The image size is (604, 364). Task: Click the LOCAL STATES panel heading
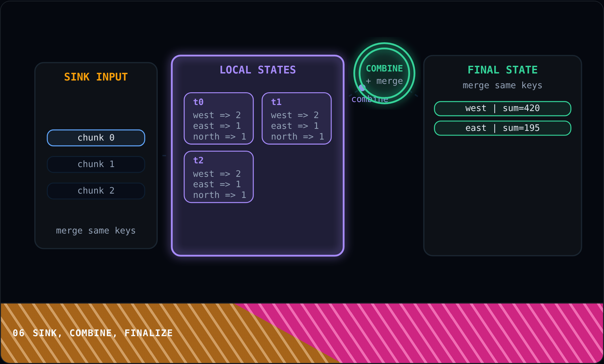click(x=258, y=70)
